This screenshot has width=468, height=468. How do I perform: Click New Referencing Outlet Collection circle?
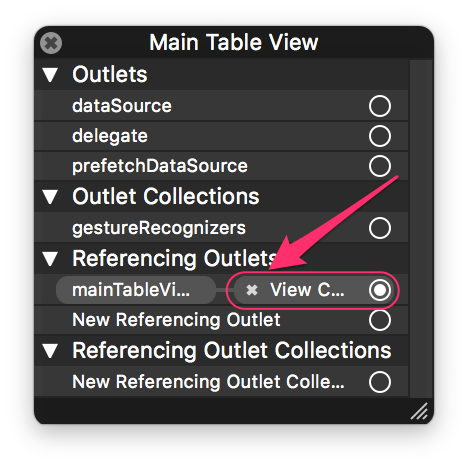point(380,382)
